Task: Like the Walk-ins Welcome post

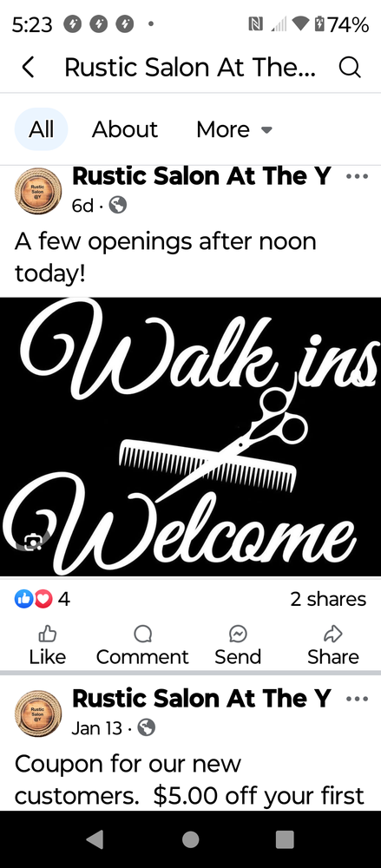Action: tap(47, 645)
